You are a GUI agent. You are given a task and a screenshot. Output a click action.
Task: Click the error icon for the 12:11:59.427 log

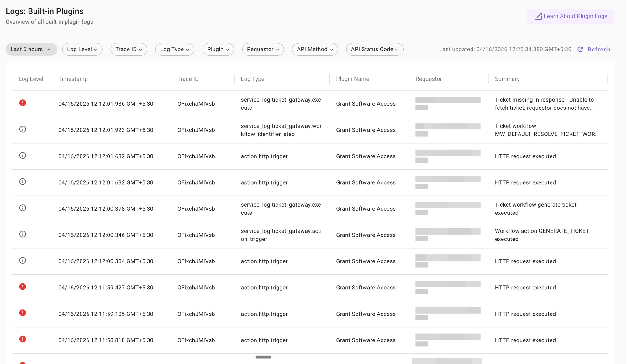[x=23, y=287]
